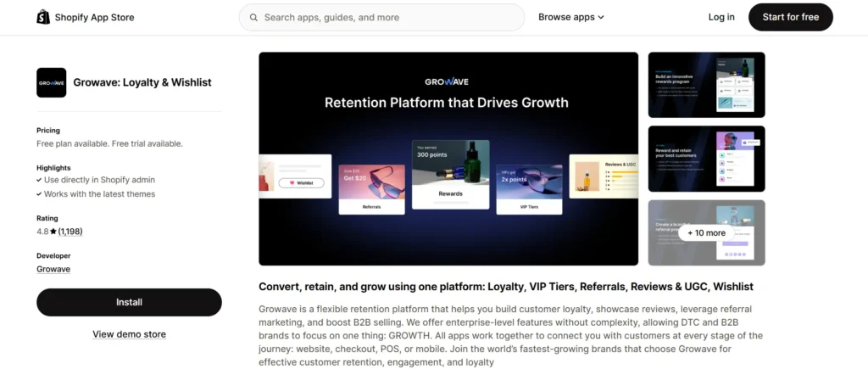Click the Start for free button
The width and height of the screenshot is (868, 369).
[791, 17]
